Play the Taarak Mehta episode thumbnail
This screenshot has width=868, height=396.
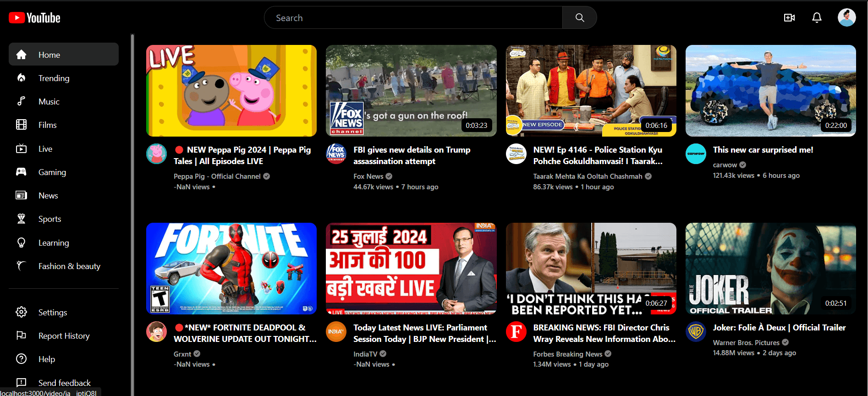coord(591,91)
